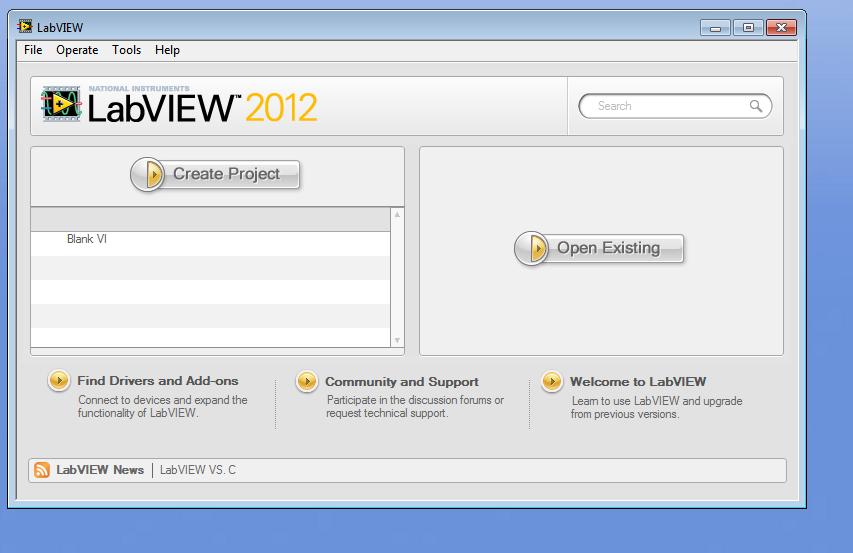Screen dimensions: 853x553
Task: Select Blank VI in the project list
Action: pos(210,244)
